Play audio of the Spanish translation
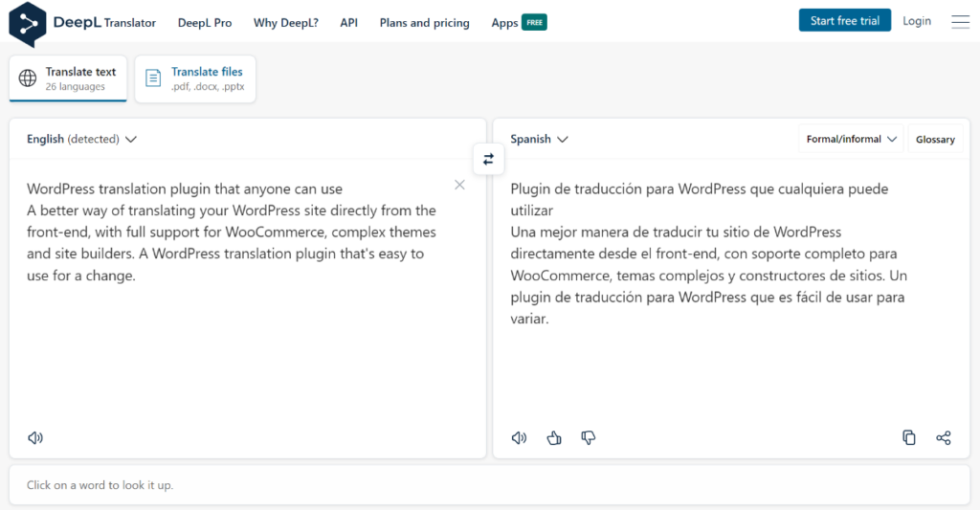This screenshot has height=510, width=980. (x=520, y=437)
